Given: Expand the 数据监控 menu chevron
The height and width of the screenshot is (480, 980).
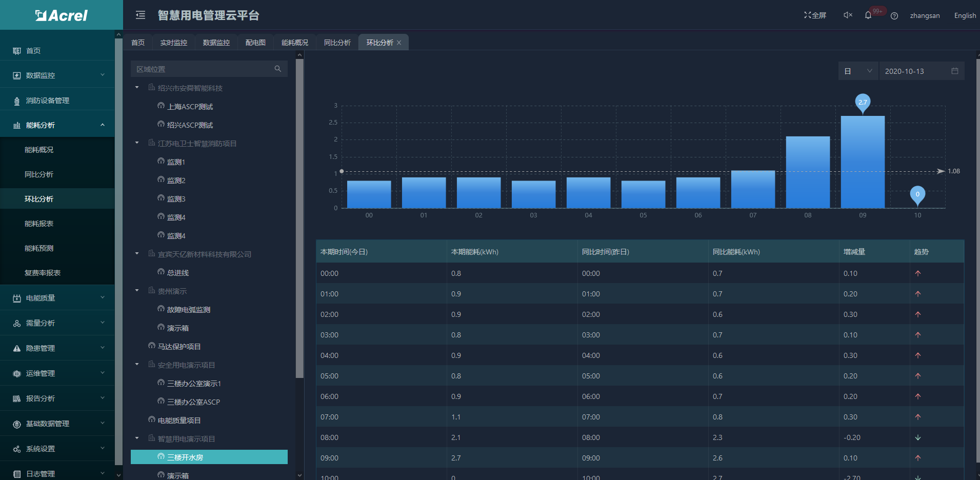Looking at the screenshot, I should tap(103, 75).
